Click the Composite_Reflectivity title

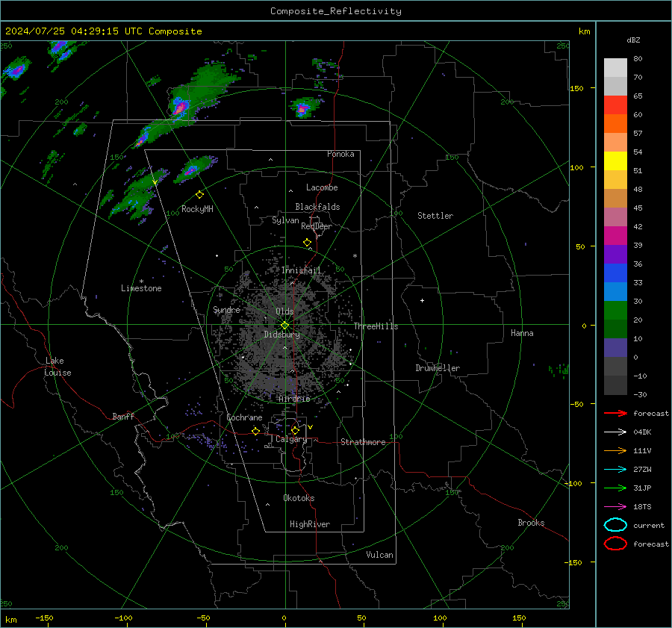point(336,11)
